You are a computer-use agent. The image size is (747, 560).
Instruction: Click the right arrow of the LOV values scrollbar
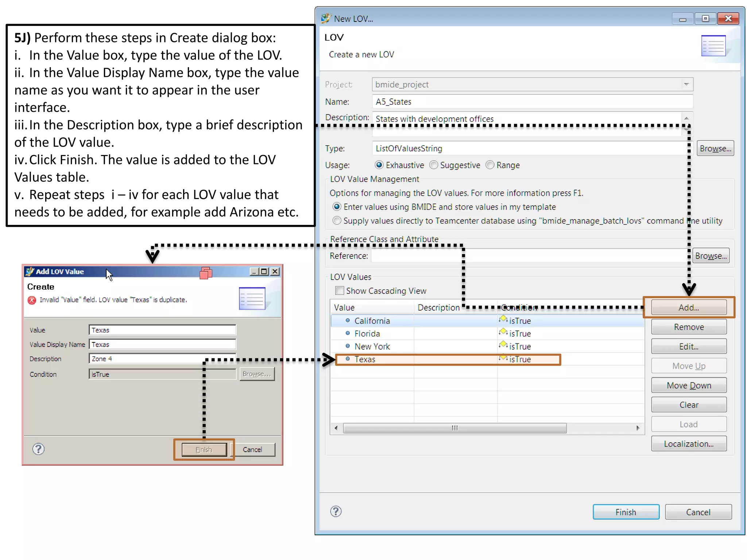tap(638, 428)
